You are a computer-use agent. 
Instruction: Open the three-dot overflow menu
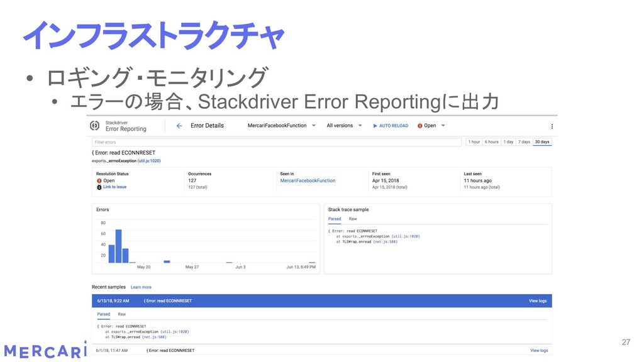[552, 126]
